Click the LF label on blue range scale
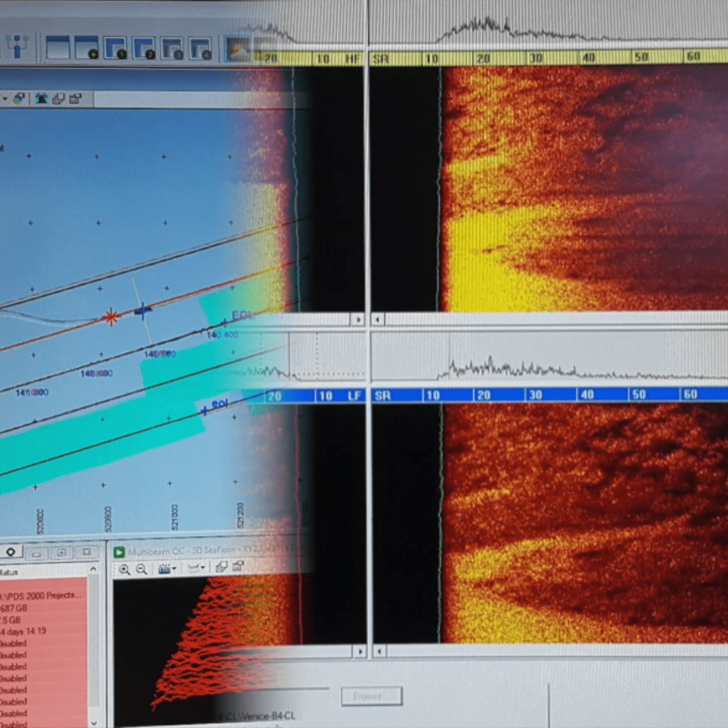The width and height of the screenshot is (728, 728). tap(354, 395)
